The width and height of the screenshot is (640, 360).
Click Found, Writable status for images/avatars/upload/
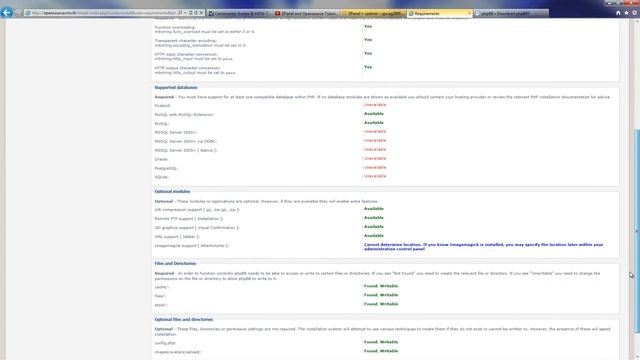click(x=381, y=351)
